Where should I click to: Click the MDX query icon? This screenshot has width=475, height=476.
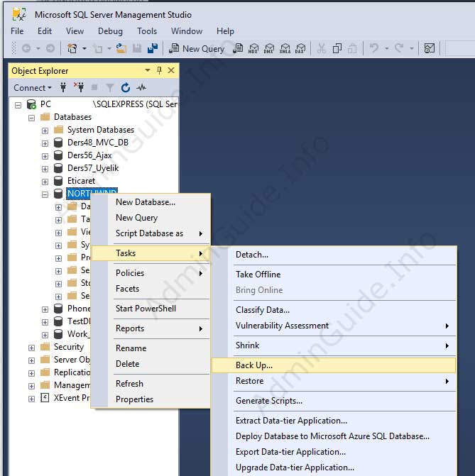click(253, 48)
